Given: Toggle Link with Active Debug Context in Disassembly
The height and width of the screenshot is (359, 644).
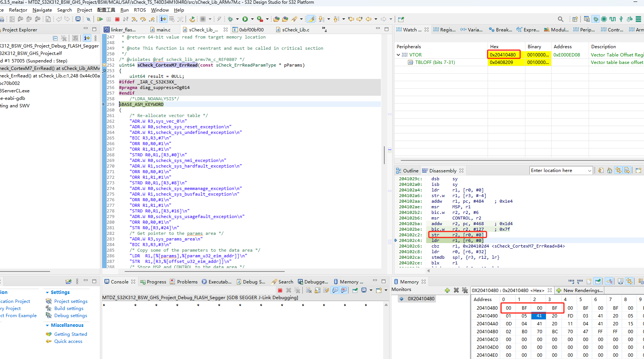Looking at the screenshot, I should click(x=619, y=171).
